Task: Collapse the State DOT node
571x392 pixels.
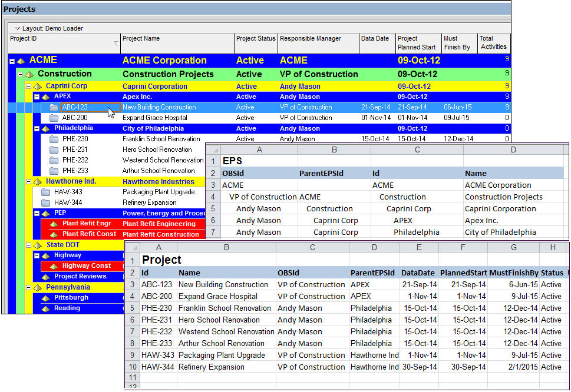Action: click(x=28, y=245)
